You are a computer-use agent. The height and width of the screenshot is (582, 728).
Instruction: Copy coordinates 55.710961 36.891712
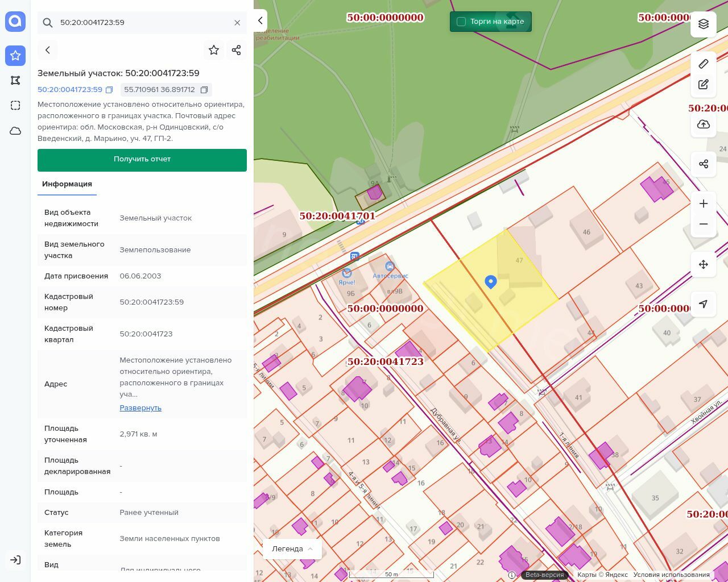tap(204, 90)
